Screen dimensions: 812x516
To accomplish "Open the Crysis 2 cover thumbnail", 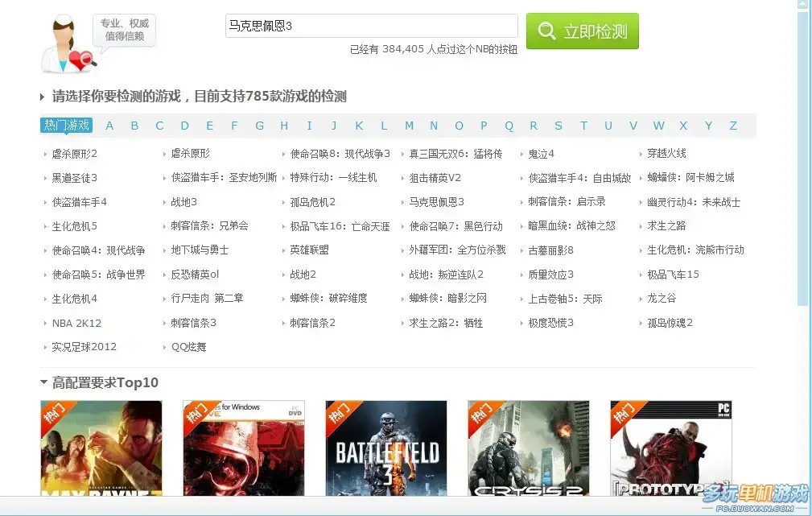I will click(528, 448).
